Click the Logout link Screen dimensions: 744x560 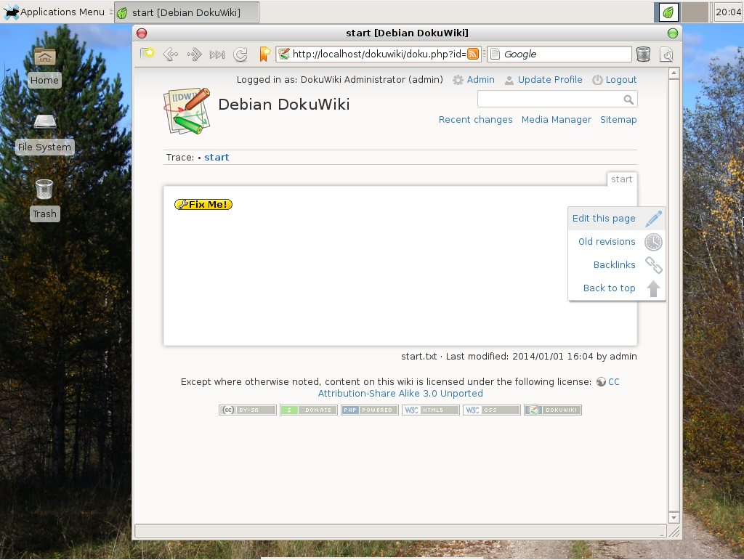620,80
